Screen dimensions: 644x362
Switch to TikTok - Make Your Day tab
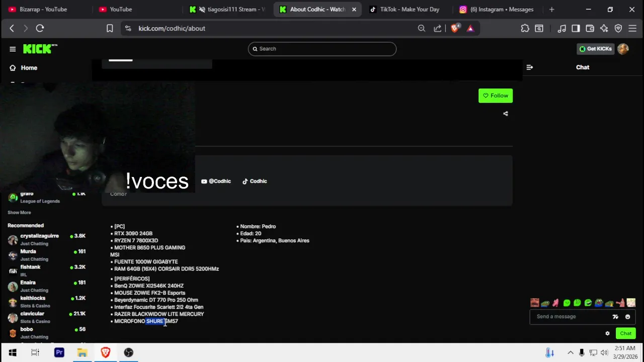(x=409, y=10)
